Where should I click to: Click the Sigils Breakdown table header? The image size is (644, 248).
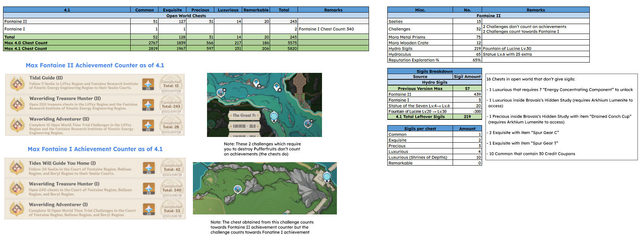point(434,71)
